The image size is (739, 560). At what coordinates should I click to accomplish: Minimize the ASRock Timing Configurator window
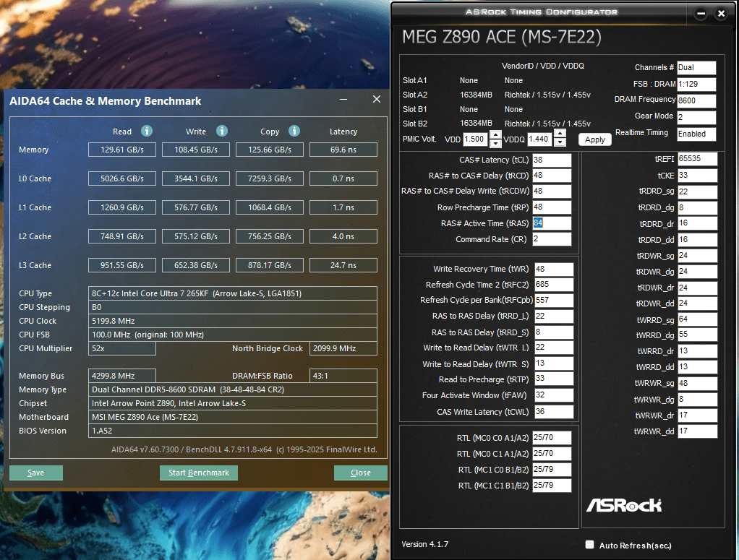(x=701, y=14)
